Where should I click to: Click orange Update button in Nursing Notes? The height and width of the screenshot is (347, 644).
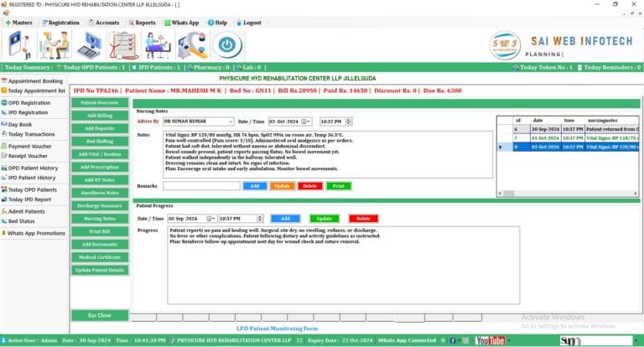pos(282,186)
